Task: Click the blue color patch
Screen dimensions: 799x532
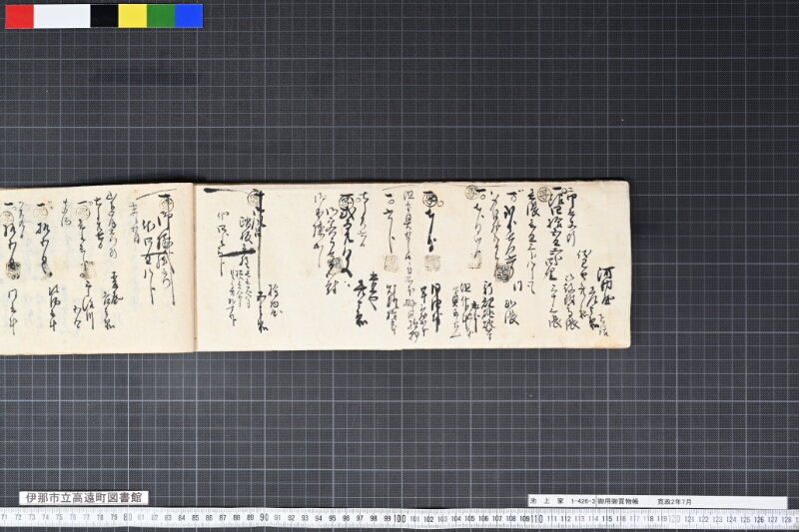Action: [x=189, y=16]
